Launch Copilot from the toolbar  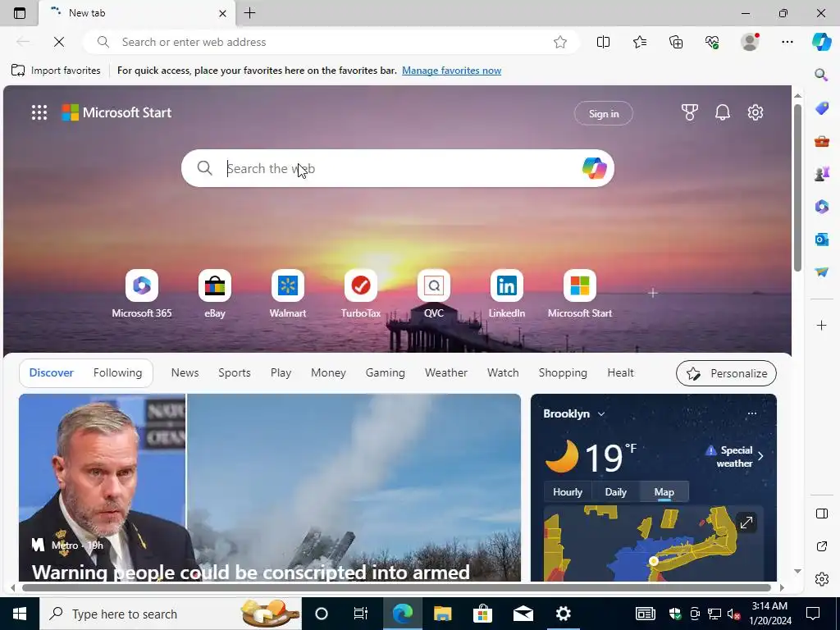[x=821, y=42]
